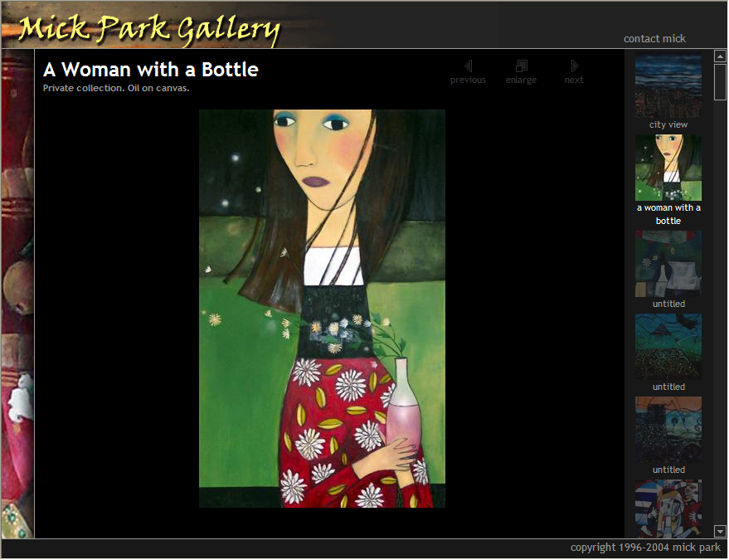Open the untitled thumbnail with bottles and flowers
Image resolution: width=729 pixels, height=560 pixels.
(x=668, y=264)
